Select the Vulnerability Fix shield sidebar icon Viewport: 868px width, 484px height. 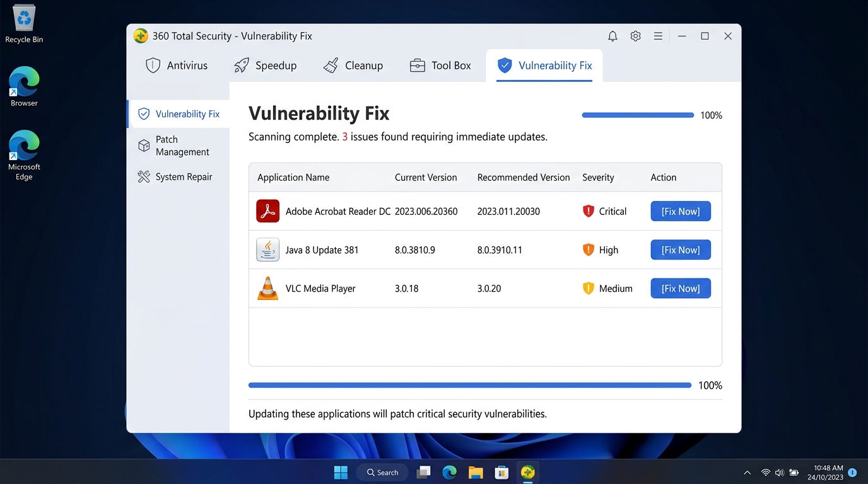(144, 114)
